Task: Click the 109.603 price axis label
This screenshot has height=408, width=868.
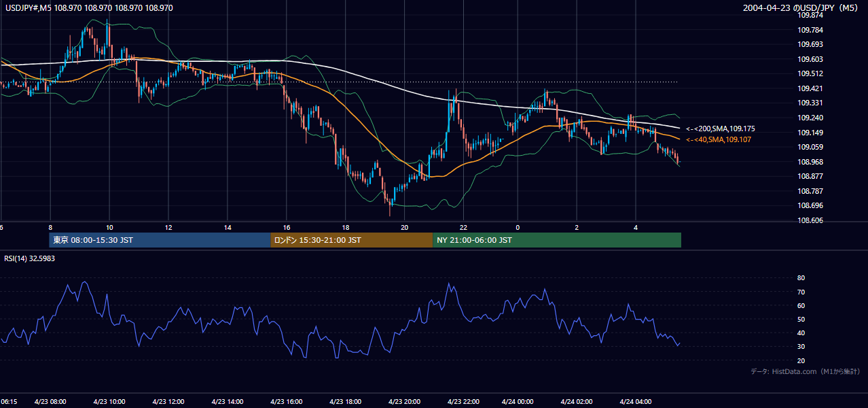Action: click(810, 59)
